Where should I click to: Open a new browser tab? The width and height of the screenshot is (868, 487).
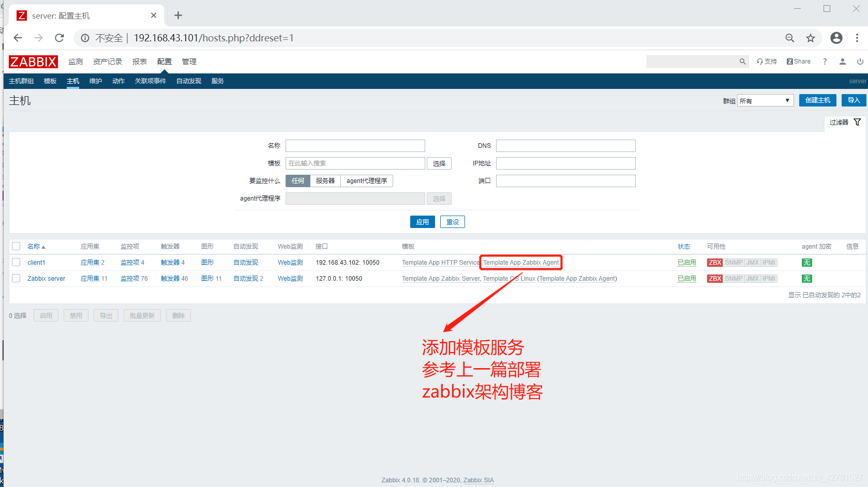tap(178, 16)
